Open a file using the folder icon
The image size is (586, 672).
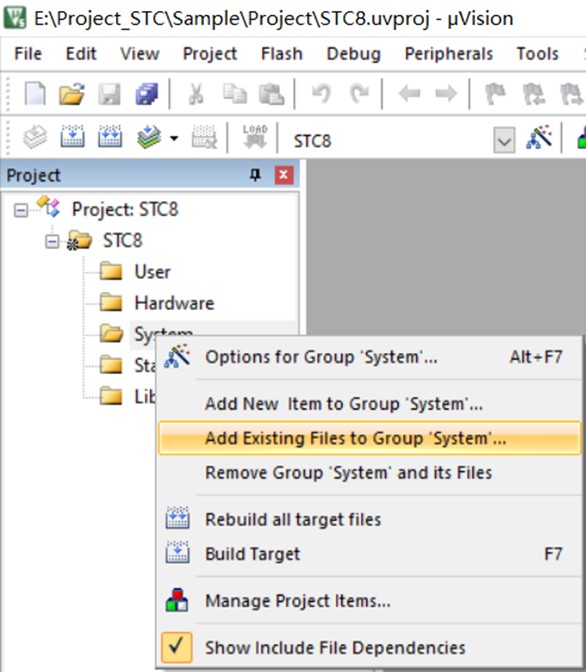72,93
